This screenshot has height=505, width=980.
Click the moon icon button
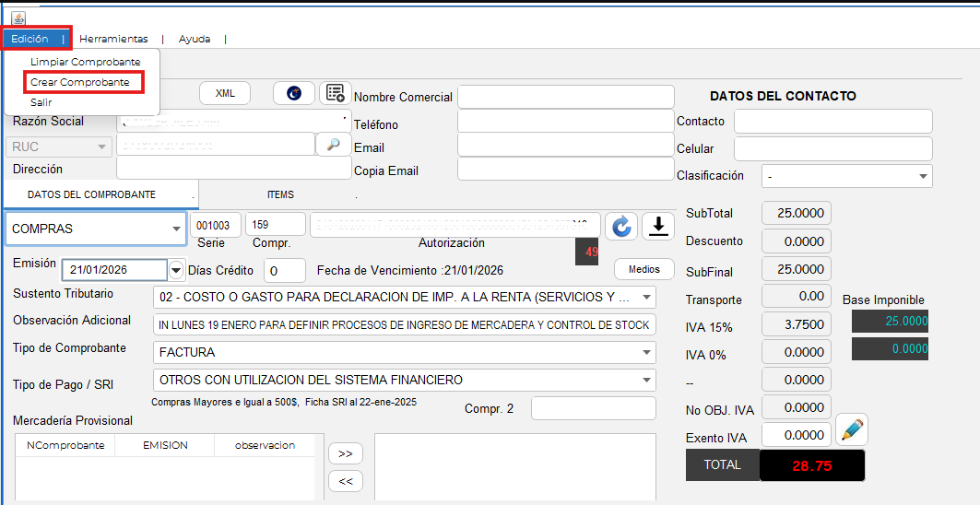(x=293, y=93)
